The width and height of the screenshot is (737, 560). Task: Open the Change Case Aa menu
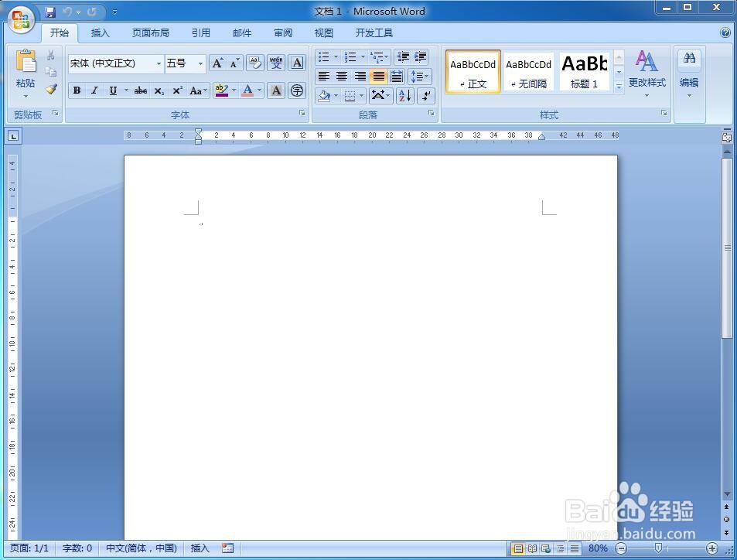pyautogui.click(x=198, y=90)
